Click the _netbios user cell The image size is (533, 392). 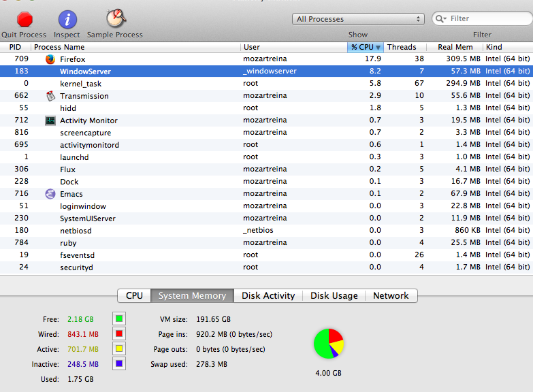pos(259,230)
